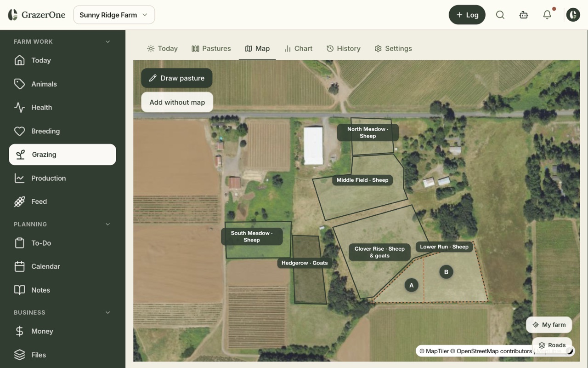Switch to the Pastures tab
588x368 pixels.
click(x=211, y=48)
